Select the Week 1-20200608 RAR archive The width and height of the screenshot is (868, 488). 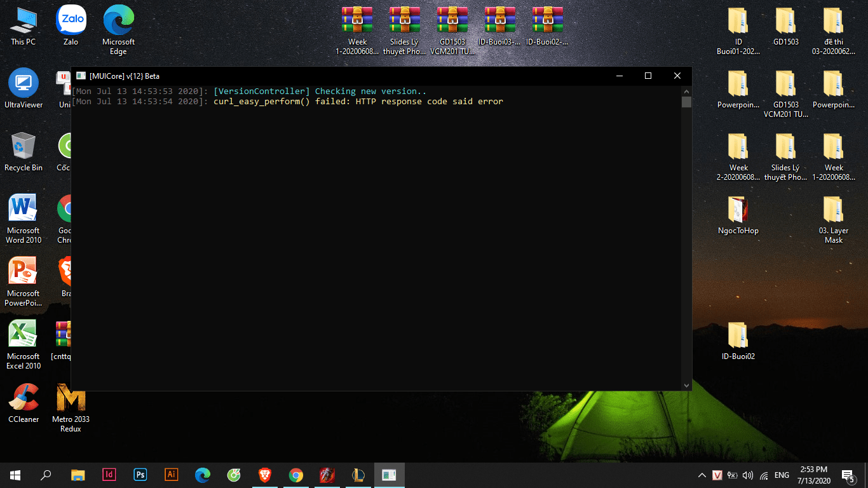pyautogui.click(x=357, y=30)
